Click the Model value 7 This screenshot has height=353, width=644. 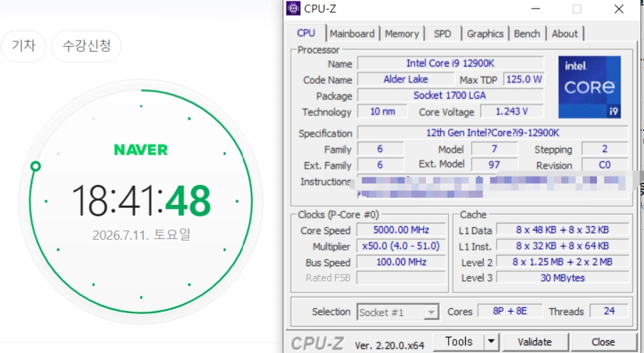tap(494, 149)
